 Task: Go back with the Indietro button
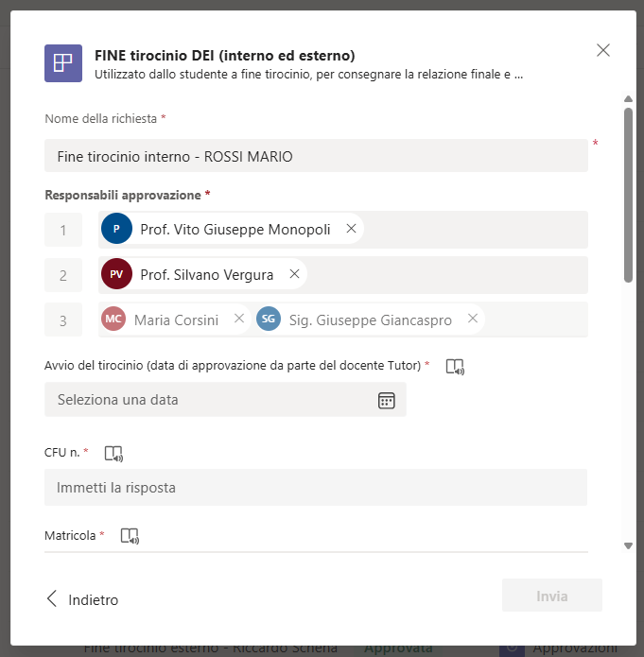click(82, 599)
